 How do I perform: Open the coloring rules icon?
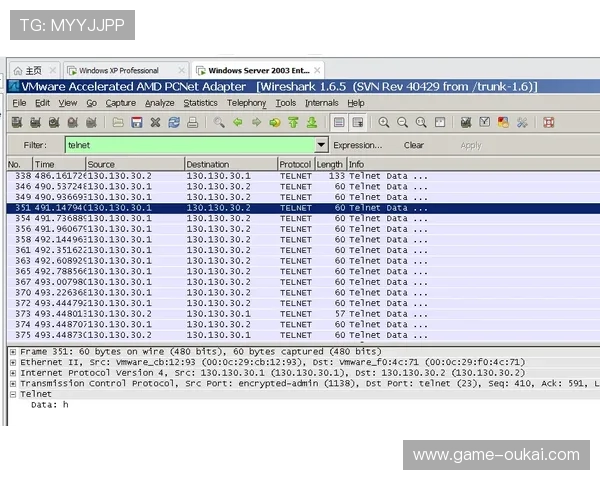click(x=503, y=122)
